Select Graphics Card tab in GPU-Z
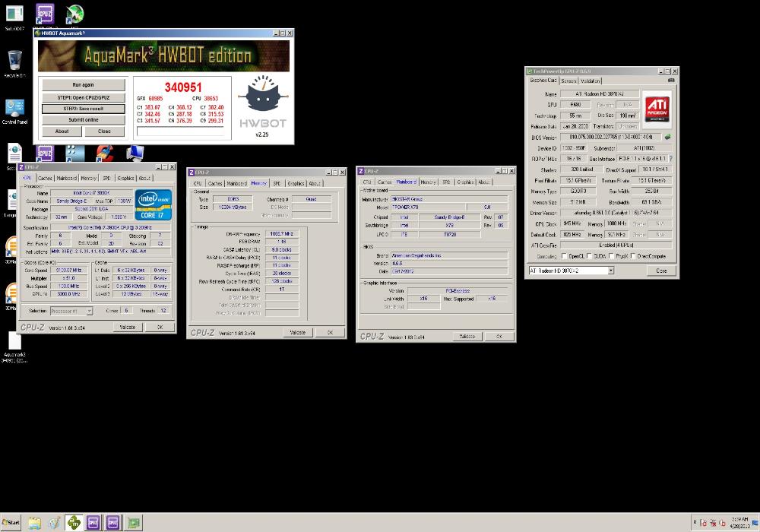760x532 pixels. click(543, 80)
